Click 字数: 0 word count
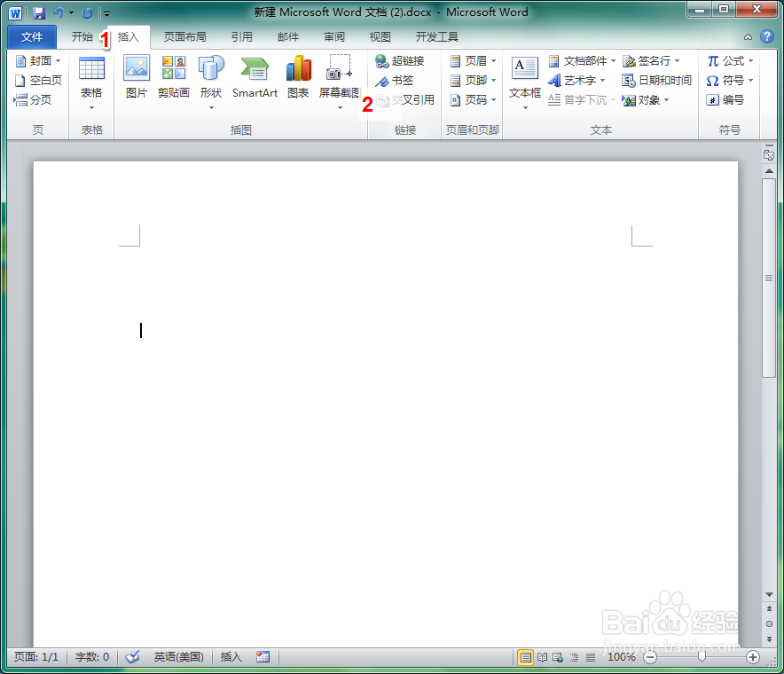Screen dimensions: 784x674 click(92, 656)
